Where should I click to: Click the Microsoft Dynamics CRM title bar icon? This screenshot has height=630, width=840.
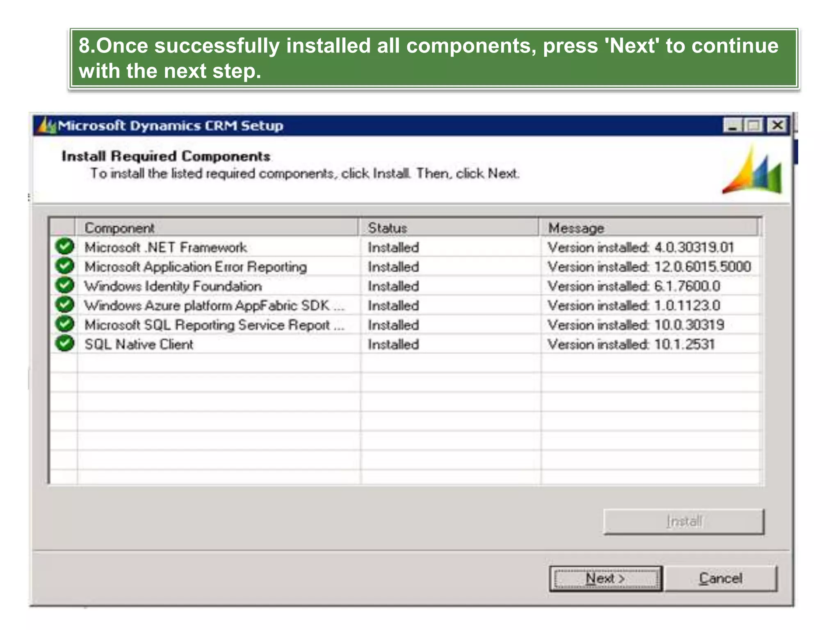click(46, 126)
